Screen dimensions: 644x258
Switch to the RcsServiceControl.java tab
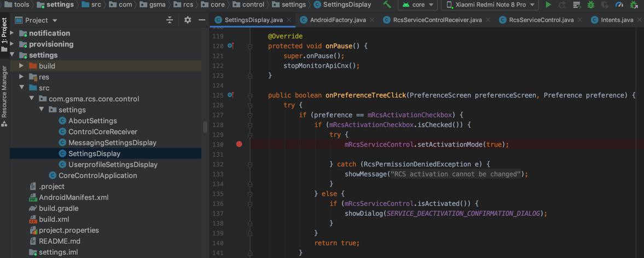[541, 20]
